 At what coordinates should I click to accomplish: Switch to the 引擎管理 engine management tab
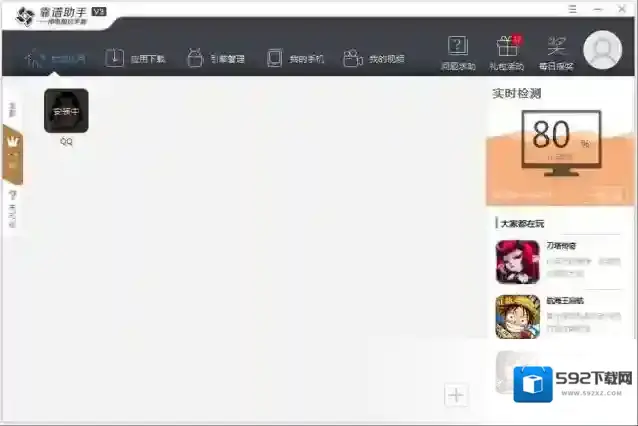tap(215, 58)
